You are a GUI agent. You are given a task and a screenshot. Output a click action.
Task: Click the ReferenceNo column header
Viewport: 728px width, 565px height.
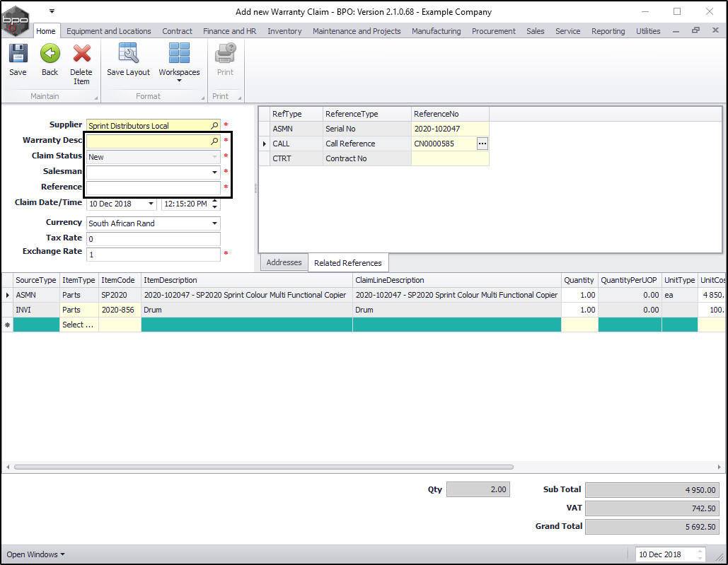pyautogui.click(x=450, y=114)
